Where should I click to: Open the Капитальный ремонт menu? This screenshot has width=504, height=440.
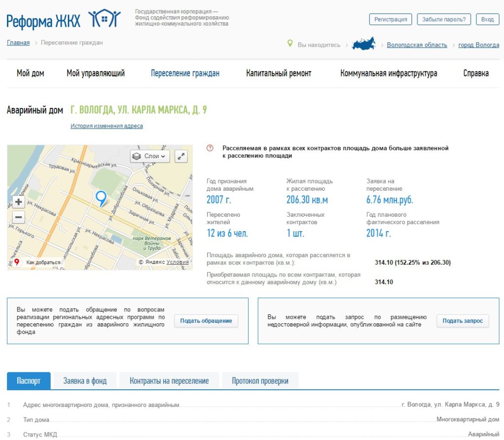[279, 73]
